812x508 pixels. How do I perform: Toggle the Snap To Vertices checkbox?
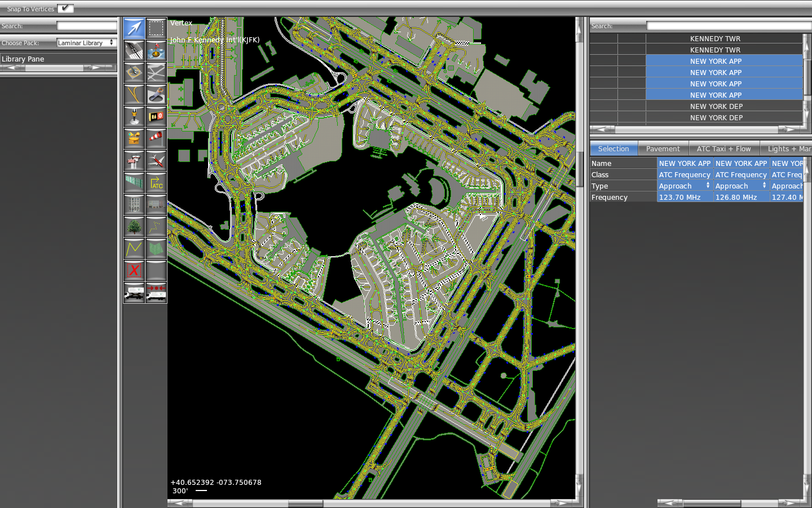(x=65, y=8)
